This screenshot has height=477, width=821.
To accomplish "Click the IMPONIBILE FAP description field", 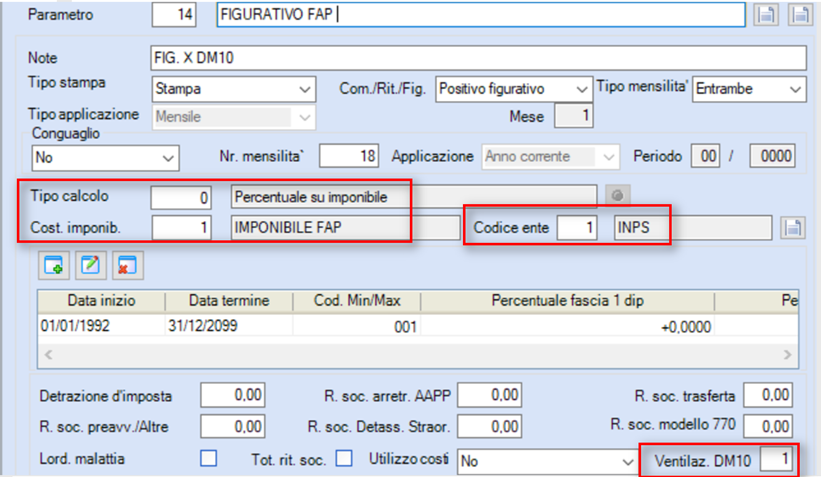I will coord(346,228).
